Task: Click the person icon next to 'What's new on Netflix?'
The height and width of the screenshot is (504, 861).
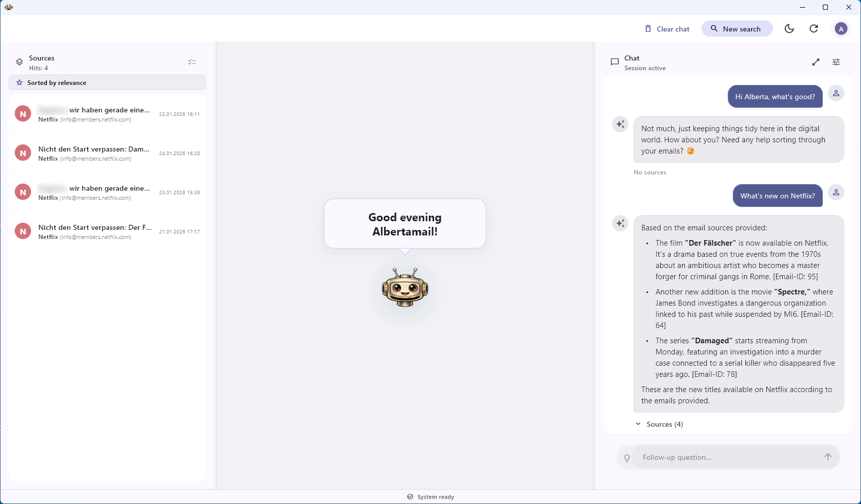Action: click(836, 192)
